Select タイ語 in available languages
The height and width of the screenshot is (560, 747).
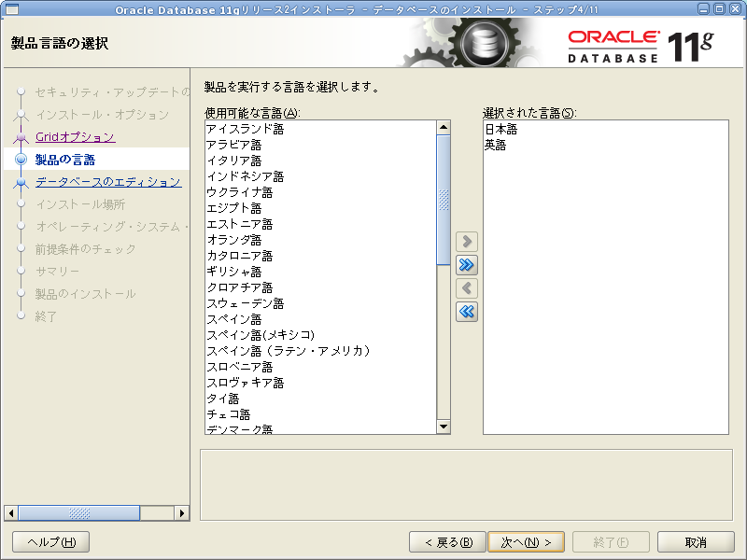320,399
